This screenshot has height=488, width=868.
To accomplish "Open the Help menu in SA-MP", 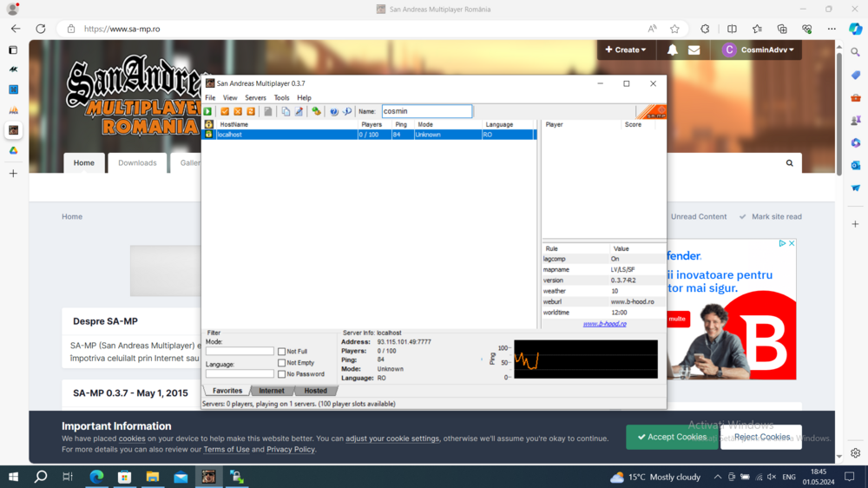I will click(x=304, y=97).
